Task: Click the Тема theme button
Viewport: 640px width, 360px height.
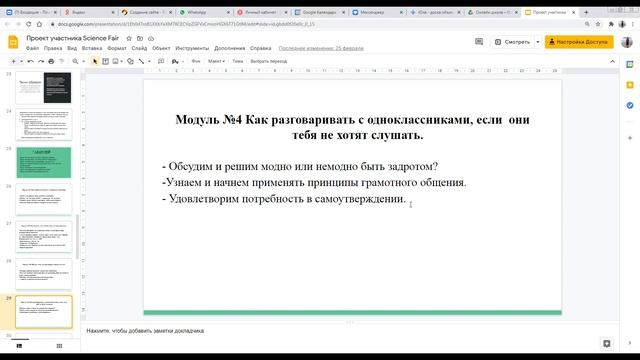Action: click(238, 61)
